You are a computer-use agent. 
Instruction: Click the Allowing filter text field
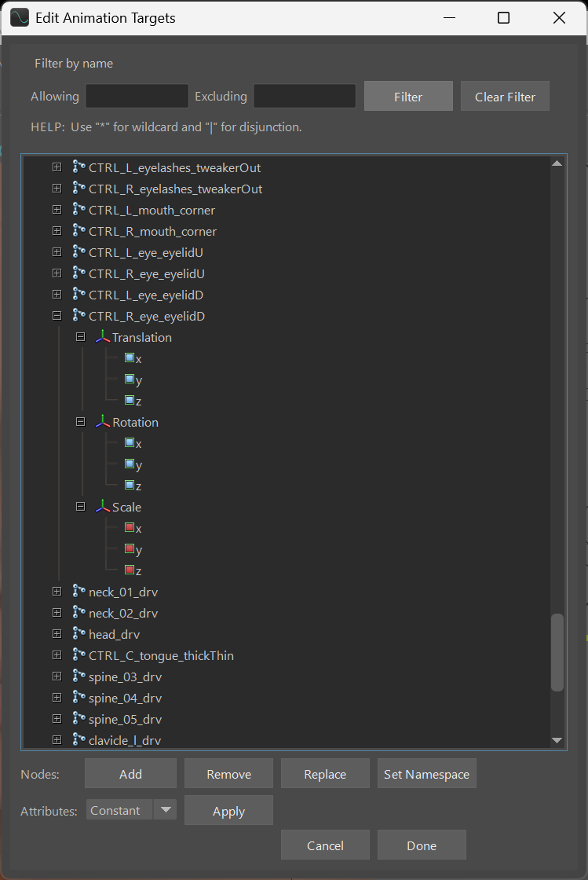click(137, 97)
